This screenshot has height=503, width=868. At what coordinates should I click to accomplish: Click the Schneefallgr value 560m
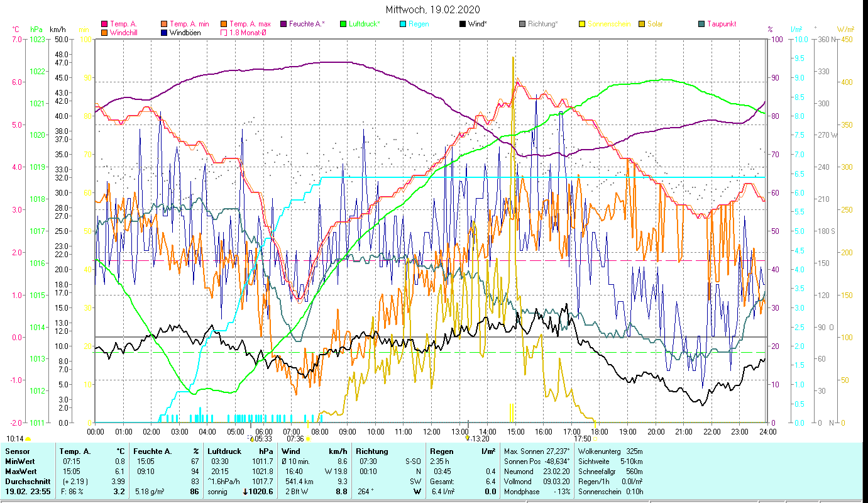tap(635, 472)
